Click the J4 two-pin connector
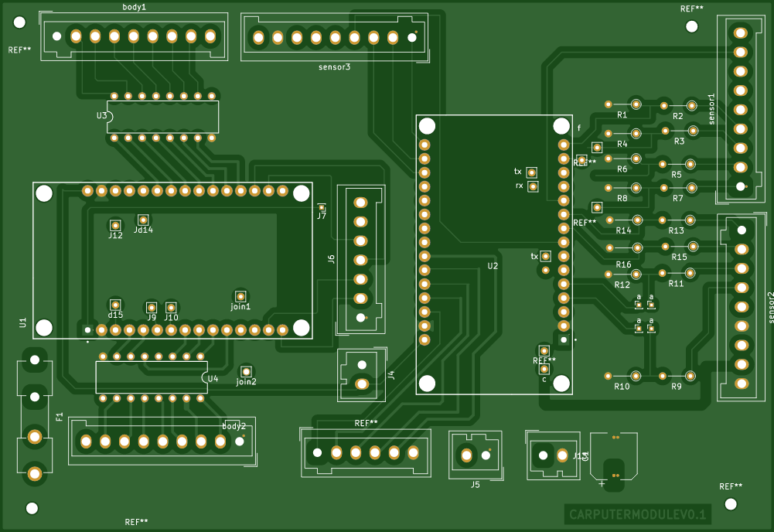 (362, 374)
